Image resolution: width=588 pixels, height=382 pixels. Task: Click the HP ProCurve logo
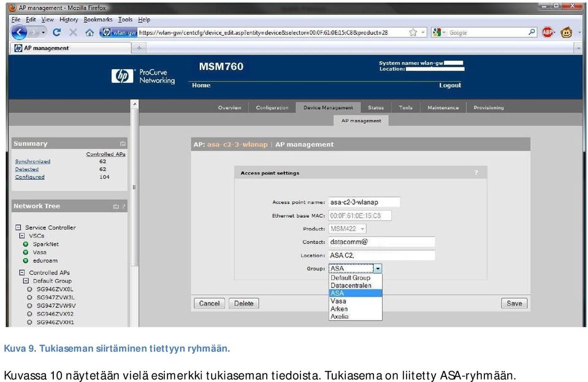[143, 76]
